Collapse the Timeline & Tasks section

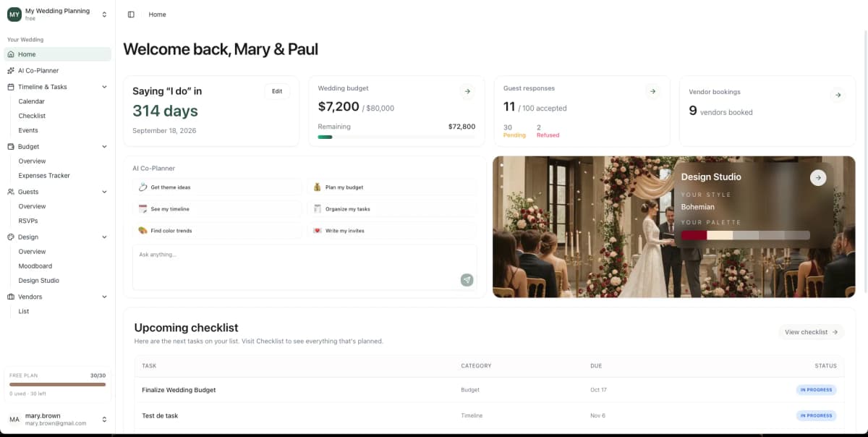103,86
